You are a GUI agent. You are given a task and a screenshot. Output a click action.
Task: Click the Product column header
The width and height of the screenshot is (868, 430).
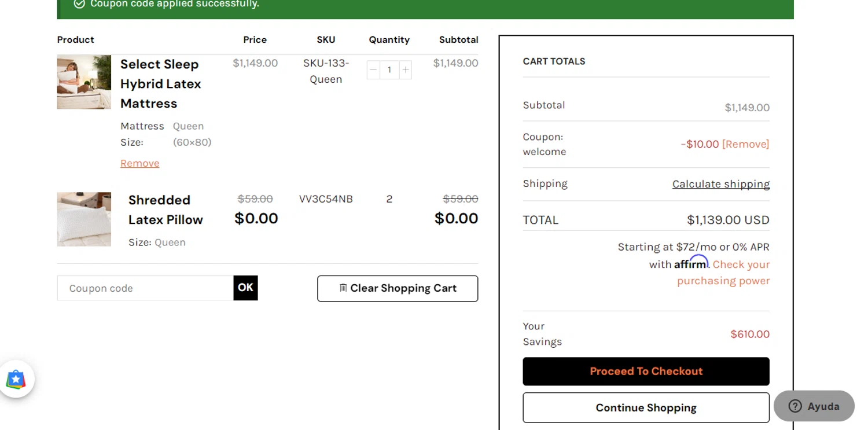[75, 40]
